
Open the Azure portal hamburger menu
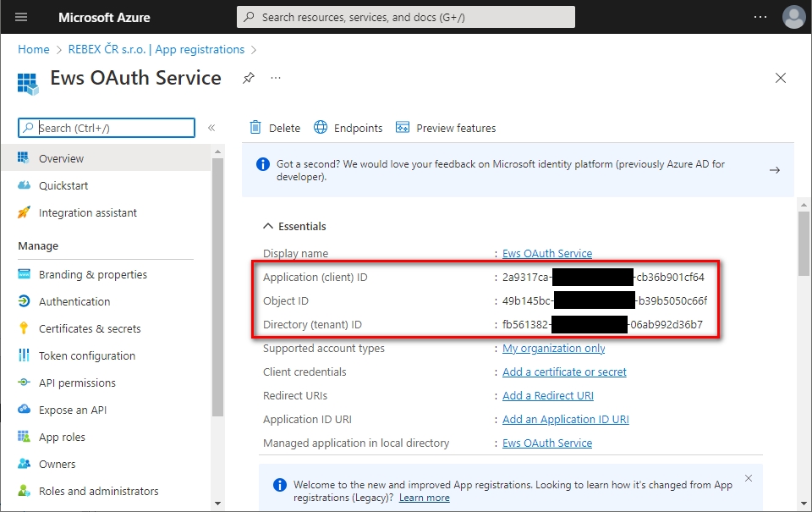[21, 17]
